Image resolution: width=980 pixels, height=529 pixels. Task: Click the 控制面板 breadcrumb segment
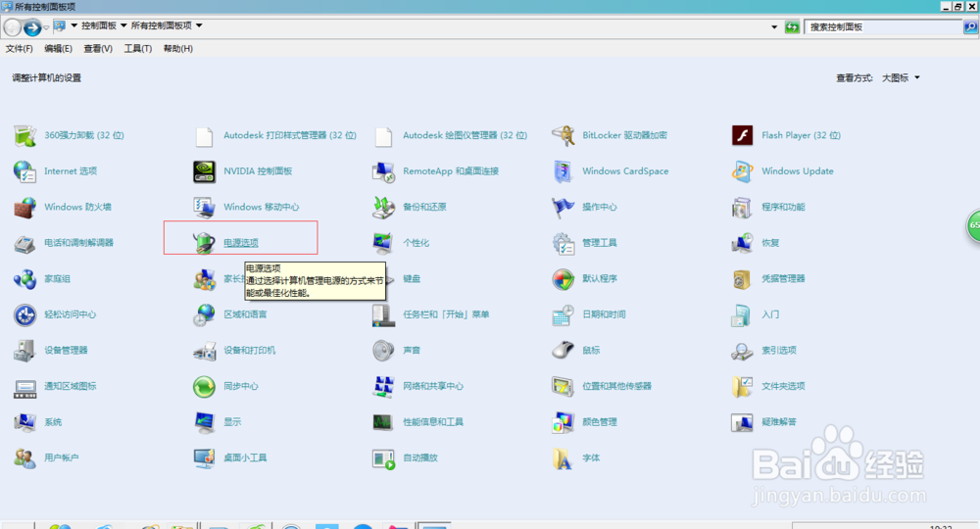pos(99,25)
